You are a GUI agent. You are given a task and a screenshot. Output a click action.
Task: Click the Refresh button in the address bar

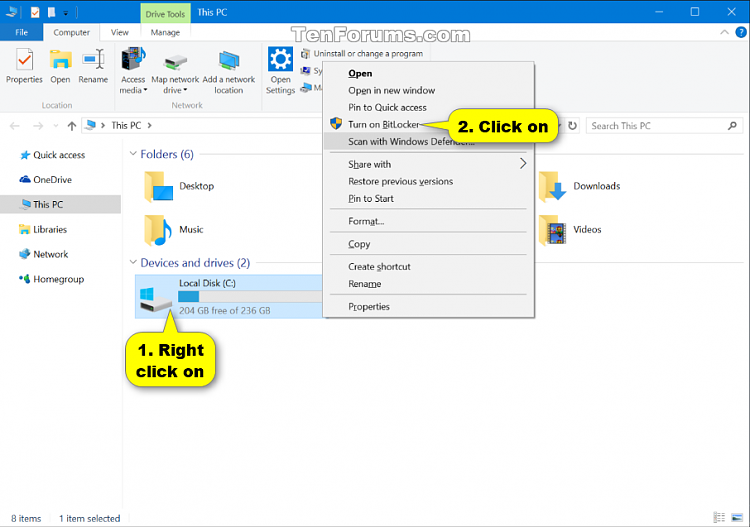click(x=572, y=126)
